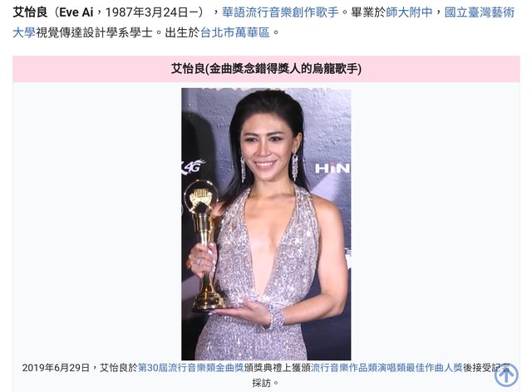Click the caption date 2019年6月29日
The height and width of the screenshot is (392, 532).
point(56,368)
